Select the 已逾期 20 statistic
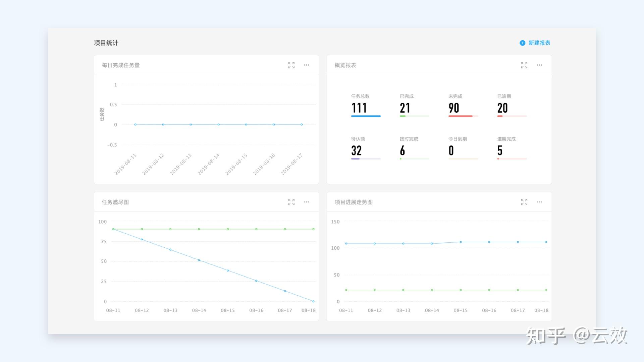 [502, 108]
